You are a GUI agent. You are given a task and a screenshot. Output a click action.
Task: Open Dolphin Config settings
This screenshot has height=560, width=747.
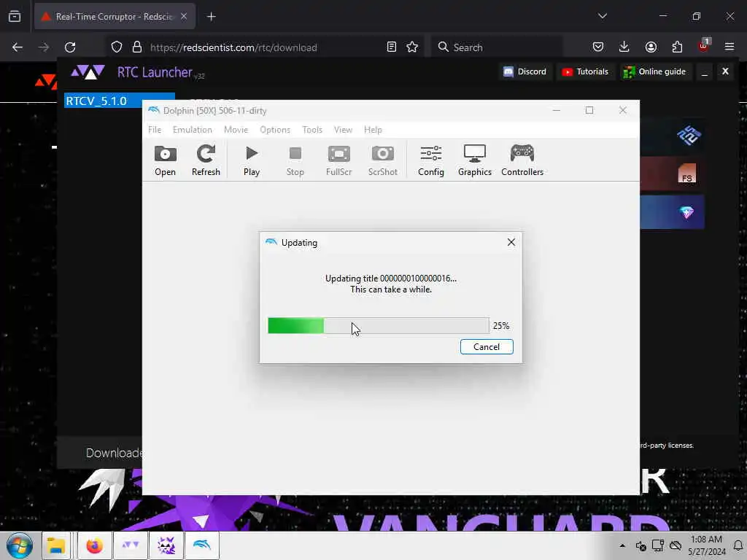click(x=430, y=160)
